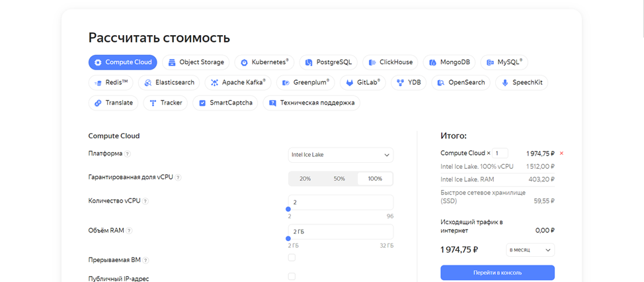Click the Redis service label

coord(116,82)
